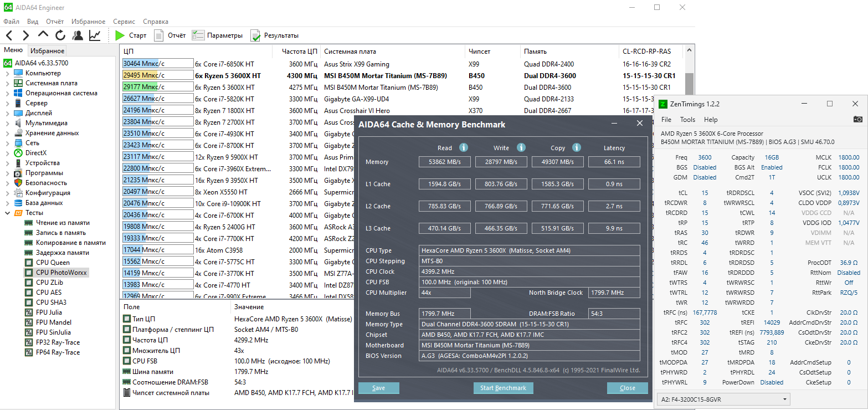Open the Файл menu
This screenshot has width=868, height=410.
pyautogui.click(x=11, y=22)
